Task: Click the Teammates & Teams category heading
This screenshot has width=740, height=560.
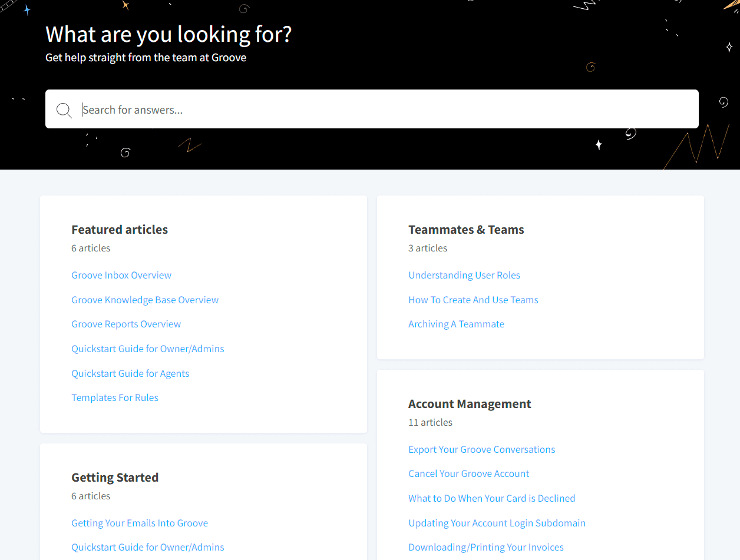Action: [466, 230]
